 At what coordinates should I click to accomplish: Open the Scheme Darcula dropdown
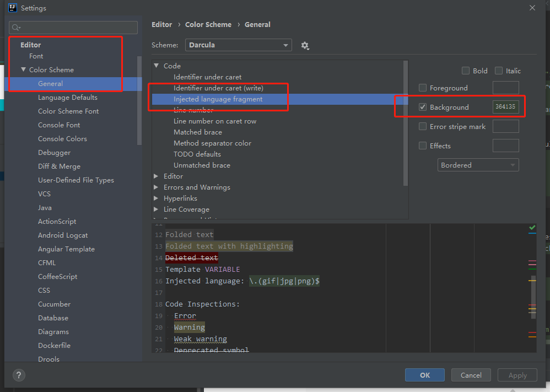click(x=239, y=45)
